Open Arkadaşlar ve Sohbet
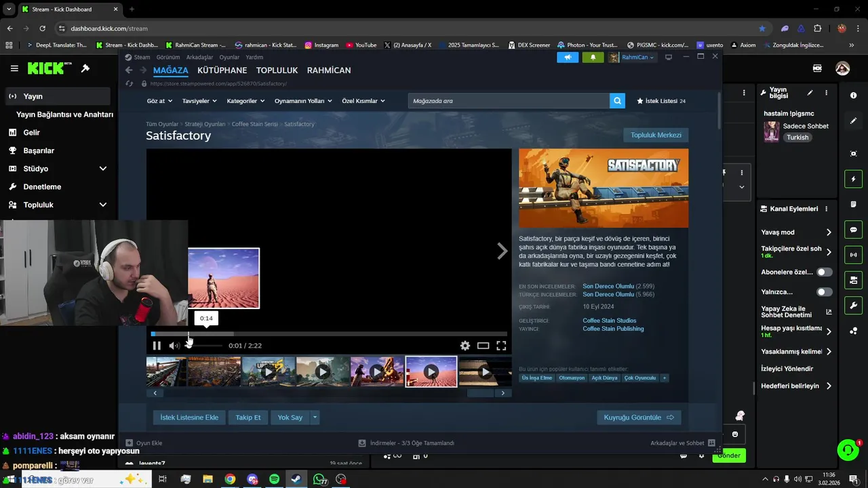Screen dimensions: 868x488 [682, 443]
